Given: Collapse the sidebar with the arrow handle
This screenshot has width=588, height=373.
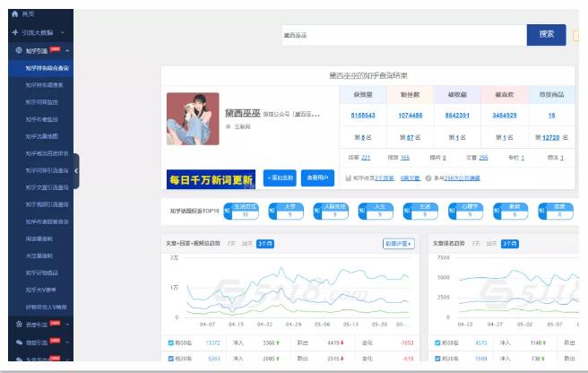Looking at the screenshot, I should click(76, 170).
